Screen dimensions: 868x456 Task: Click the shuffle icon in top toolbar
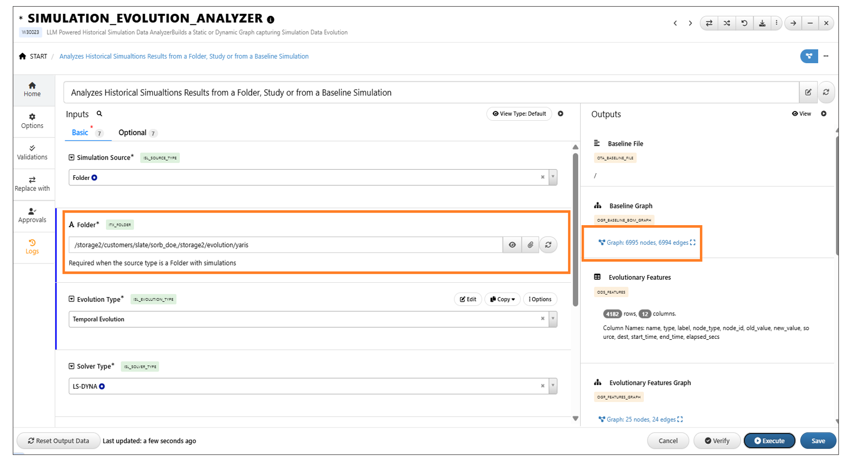[x=726, y=23]
